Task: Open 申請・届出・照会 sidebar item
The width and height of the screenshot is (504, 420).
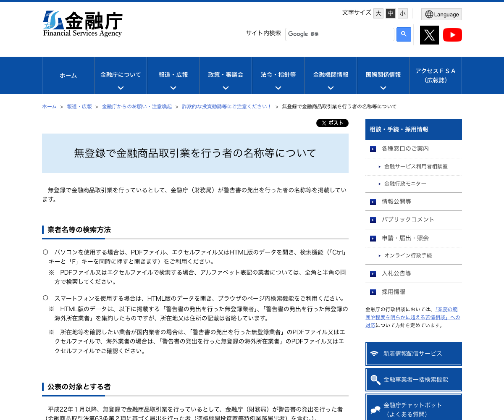Action: point(414,239)
